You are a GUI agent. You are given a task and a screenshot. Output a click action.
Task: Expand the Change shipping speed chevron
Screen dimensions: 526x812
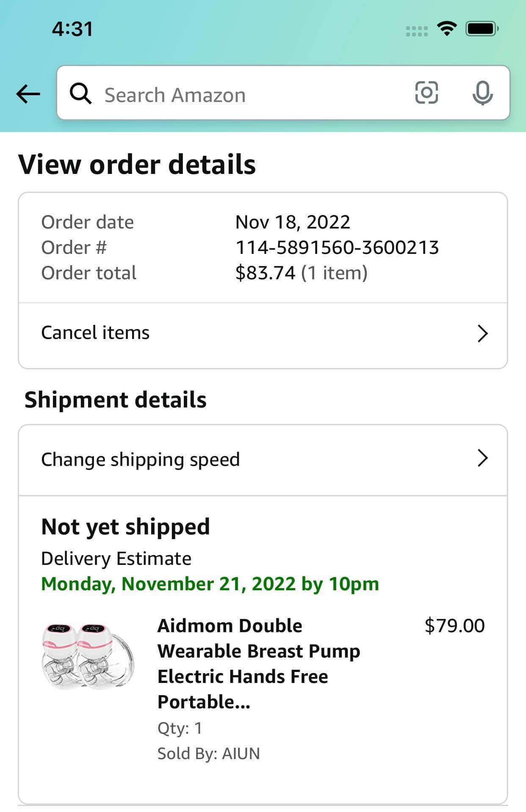pos(482,458)
